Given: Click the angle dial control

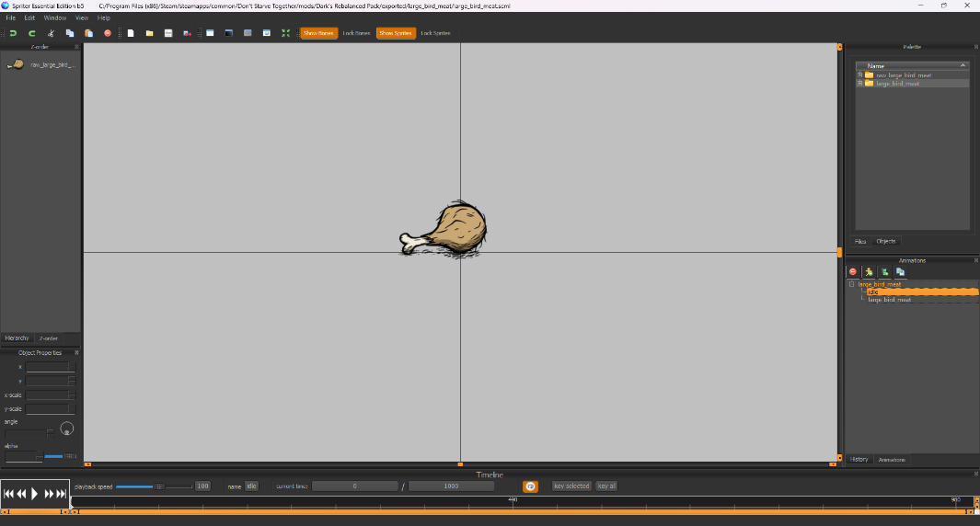Looking at the screenshot, I should click(x=67, y=429).
